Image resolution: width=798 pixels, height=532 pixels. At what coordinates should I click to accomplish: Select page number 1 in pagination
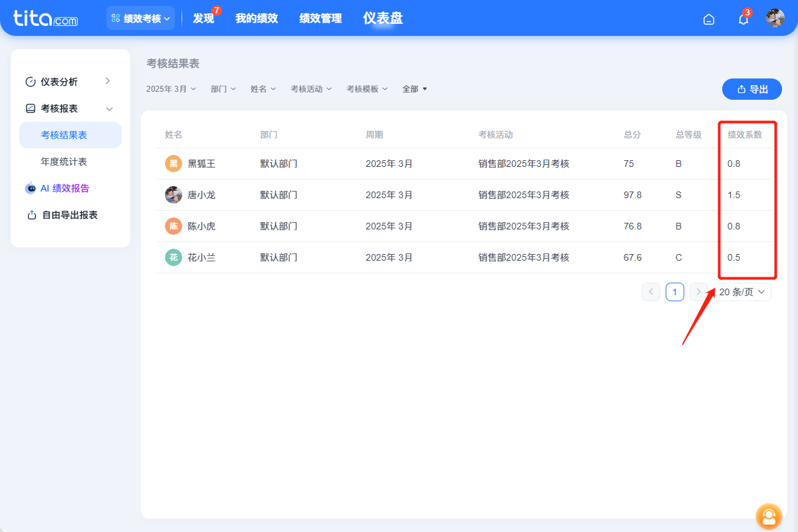[x=674, y=291]
